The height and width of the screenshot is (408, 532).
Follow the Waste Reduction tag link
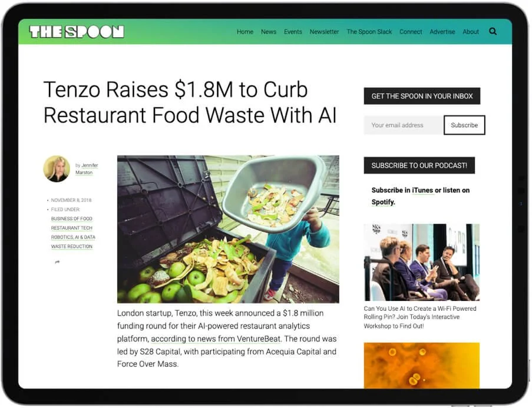tap(72, 246)
